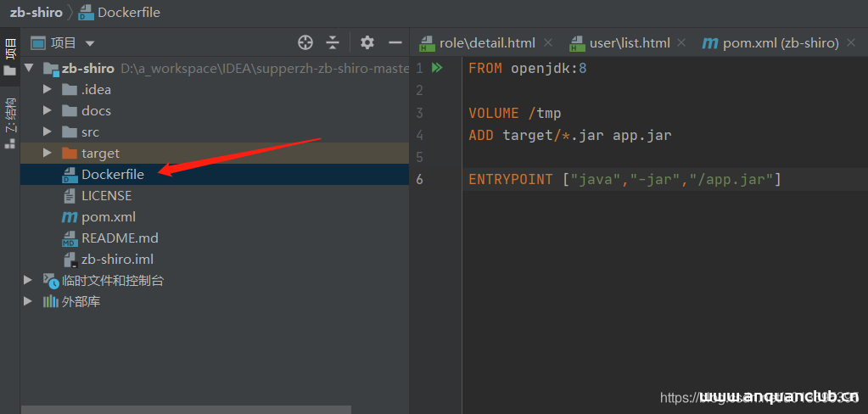Click the collapse all icon in project panel
868x414 pixels.
[333, 42]
